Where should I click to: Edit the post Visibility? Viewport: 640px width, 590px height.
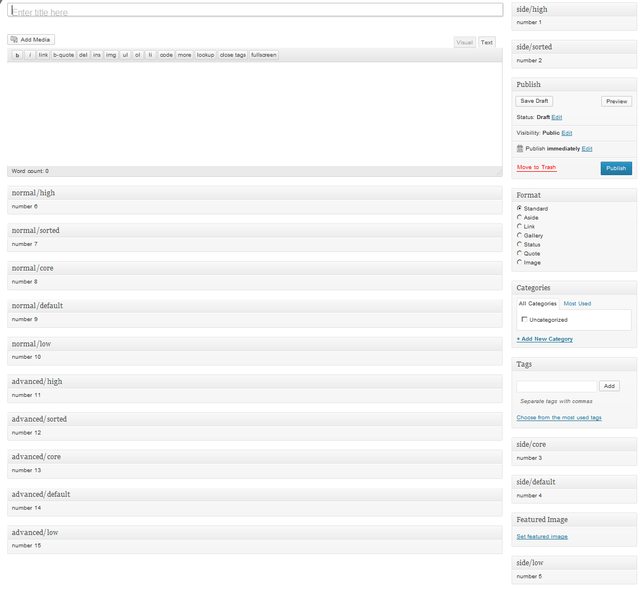567,133
